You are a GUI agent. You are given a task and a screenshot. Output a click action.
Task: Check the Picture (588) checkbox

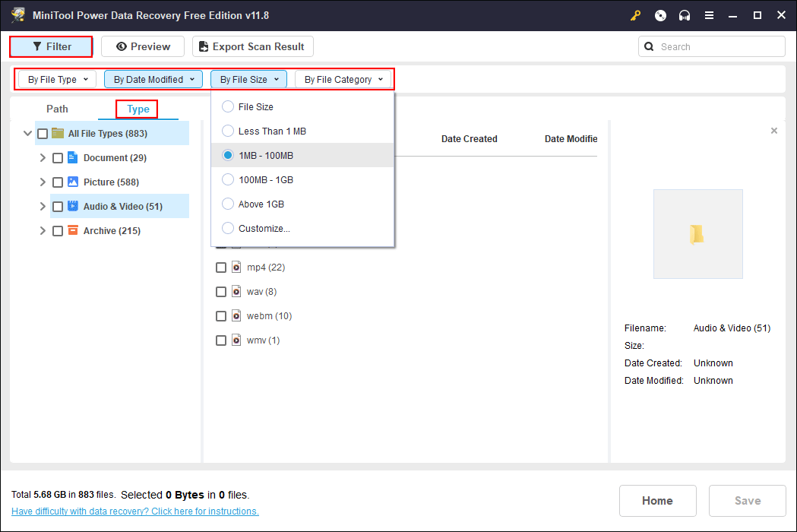click(58, 182)
